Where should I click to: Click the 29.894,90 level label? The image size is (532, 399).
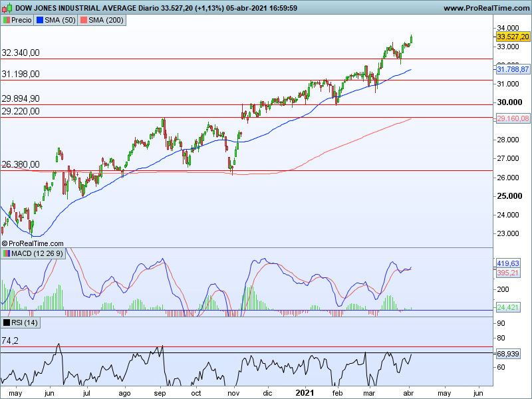(x=21, y=98)
